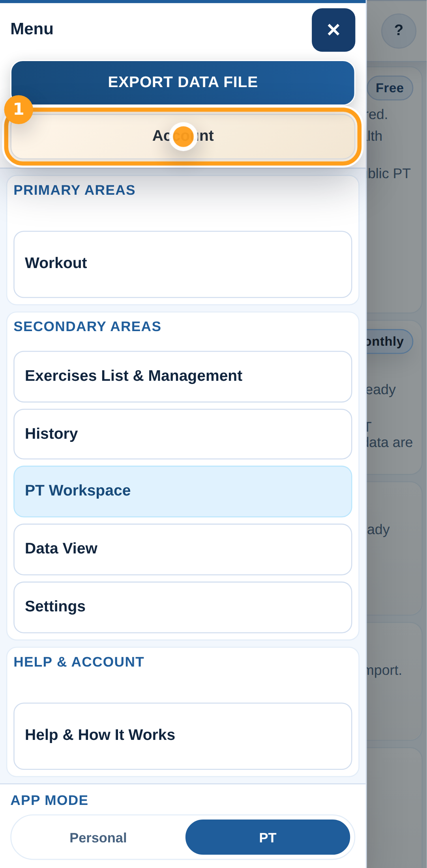Image resolution: width=427 pixels, height=868 pixels.
Task: Click the Secondary Areas section heading
Action: (x=87, y=326)
